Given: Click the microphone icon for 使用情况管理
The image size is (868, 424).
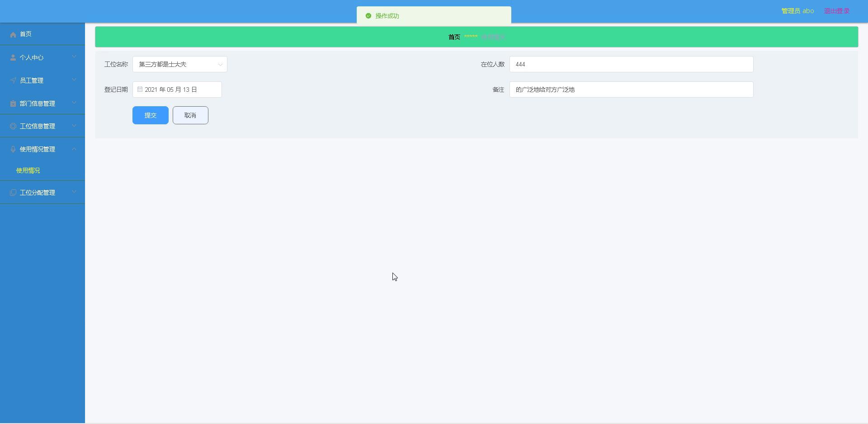Looking at the screenshot, I should tap(13, 149).
